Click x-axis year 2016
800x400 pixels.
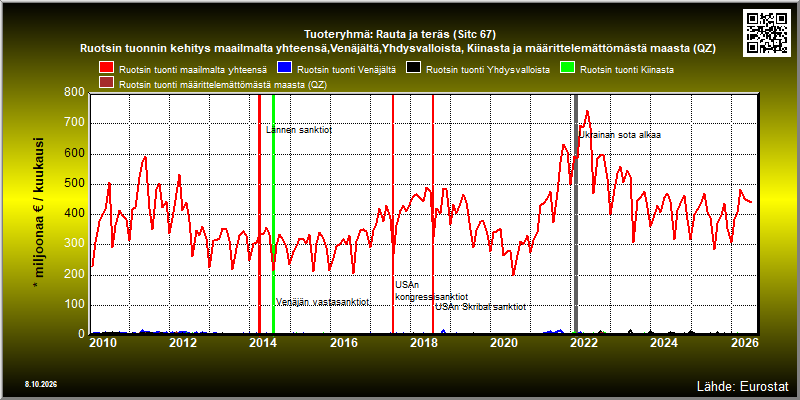[x=343, y=343]
